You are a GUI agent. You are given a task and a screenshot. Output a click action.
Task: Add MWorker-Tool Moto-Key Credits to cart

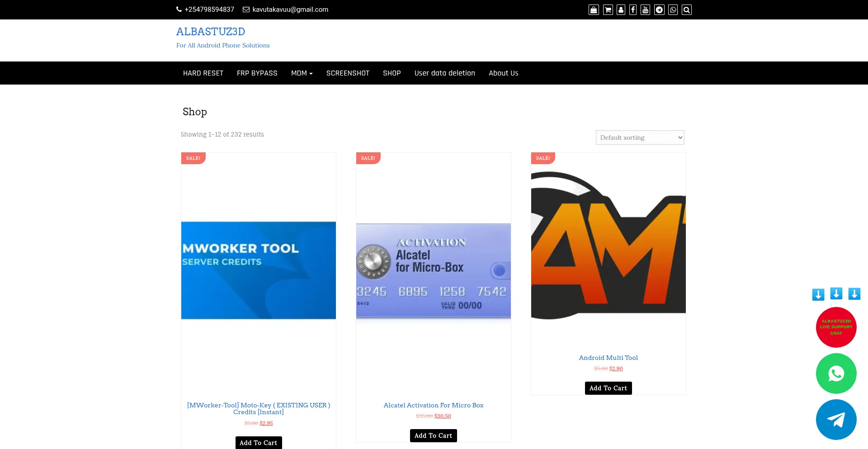pyautogui.click(x=259, y=443)
